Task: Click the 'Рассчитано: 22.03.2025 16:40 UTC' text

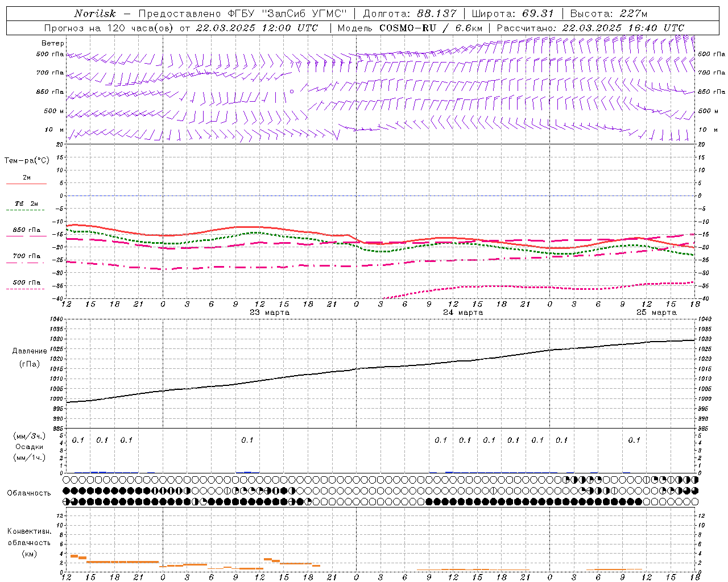Action: 590,28
